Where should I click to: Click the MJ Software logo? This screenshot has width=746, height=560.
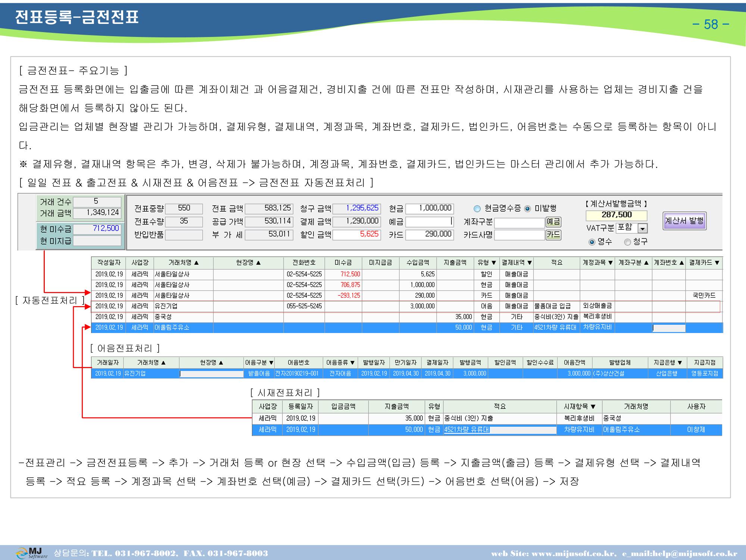tap(32, 553)
